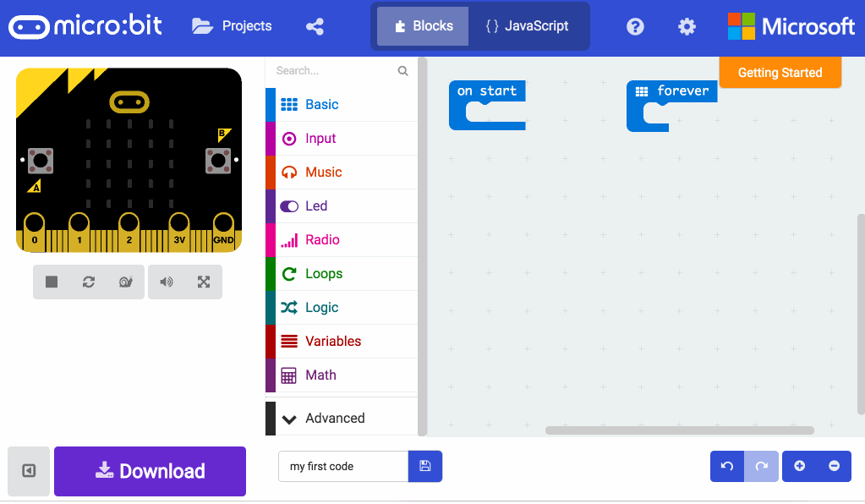
Task: Open the settings gear
Action: 687,26
